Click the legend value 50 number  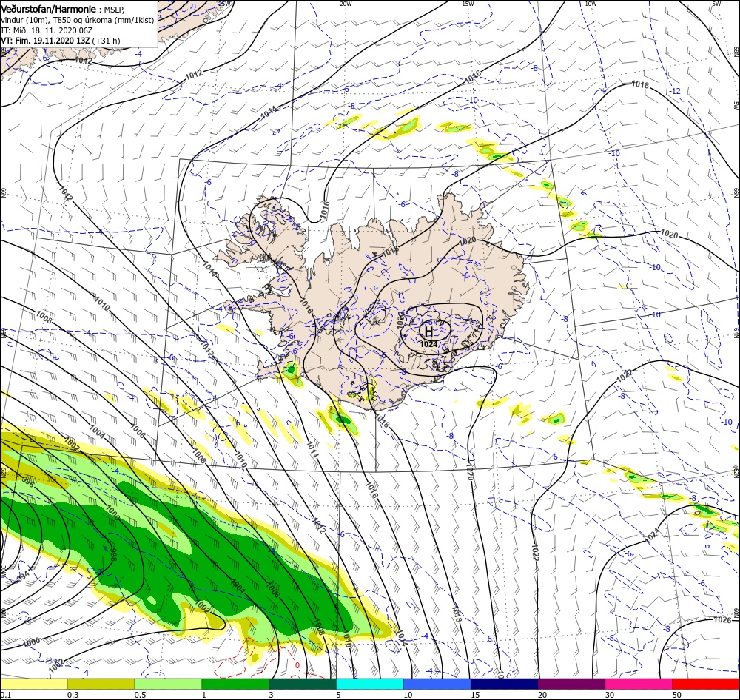[677, 695]
